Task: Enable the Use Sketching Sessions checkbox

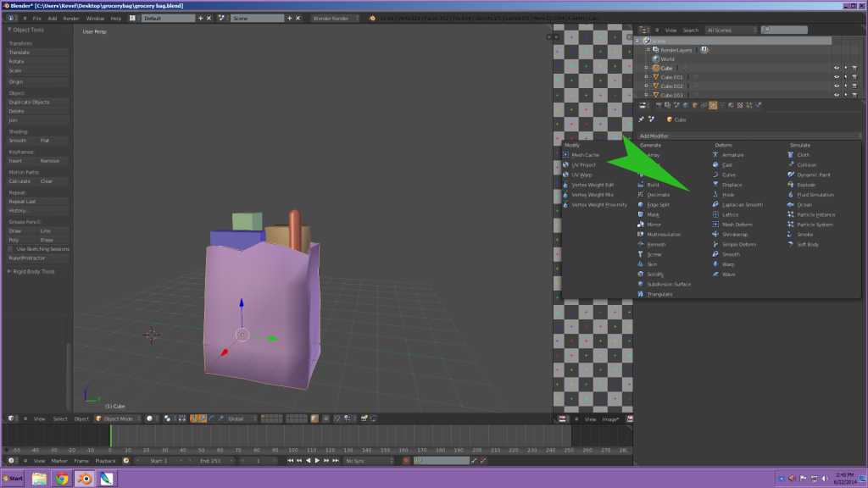Action: click(x=12, y=249)
